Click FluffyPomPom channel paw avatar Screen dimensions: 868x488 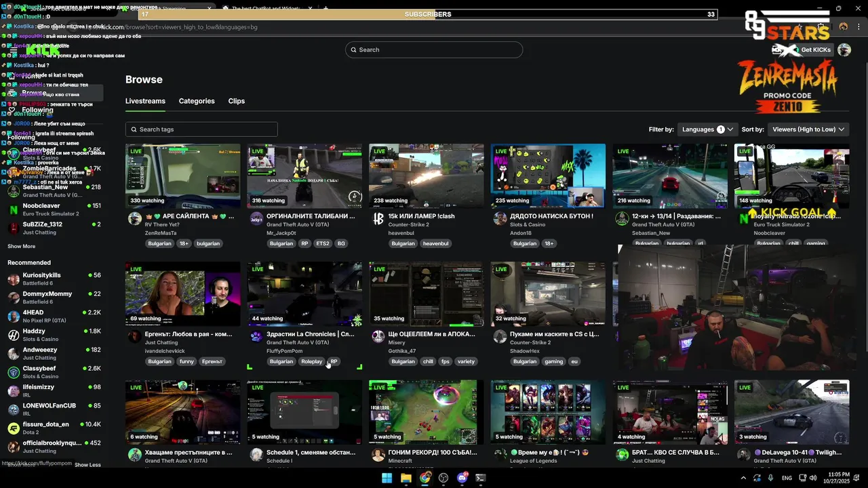point(256,337)
